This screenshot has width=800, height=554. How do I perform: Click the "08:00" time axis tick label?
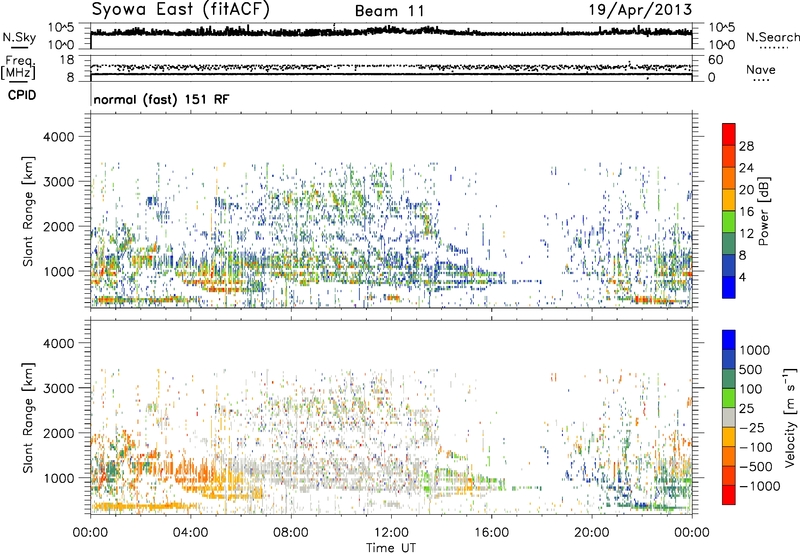pyautogui.click(x=291, y=533)
